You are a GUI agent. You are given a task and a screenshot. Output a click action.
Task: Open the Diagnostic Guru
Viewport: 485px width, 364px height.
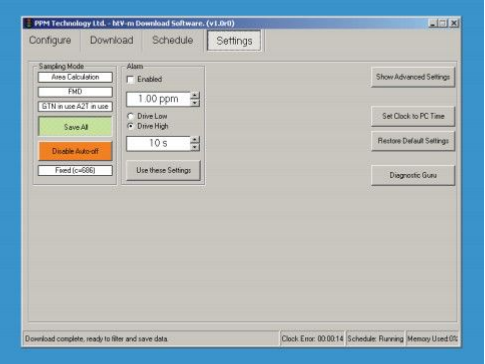click(x=413, y=175)
